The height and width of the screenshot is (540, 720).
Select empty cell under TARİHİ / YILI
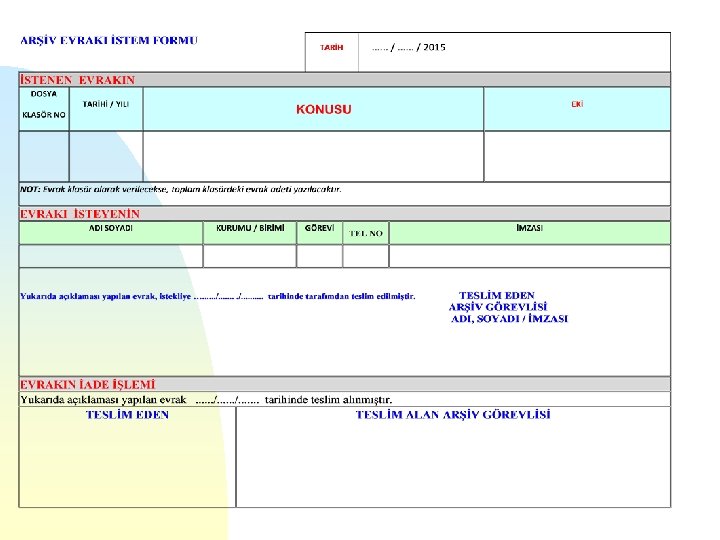pos(106,157)
